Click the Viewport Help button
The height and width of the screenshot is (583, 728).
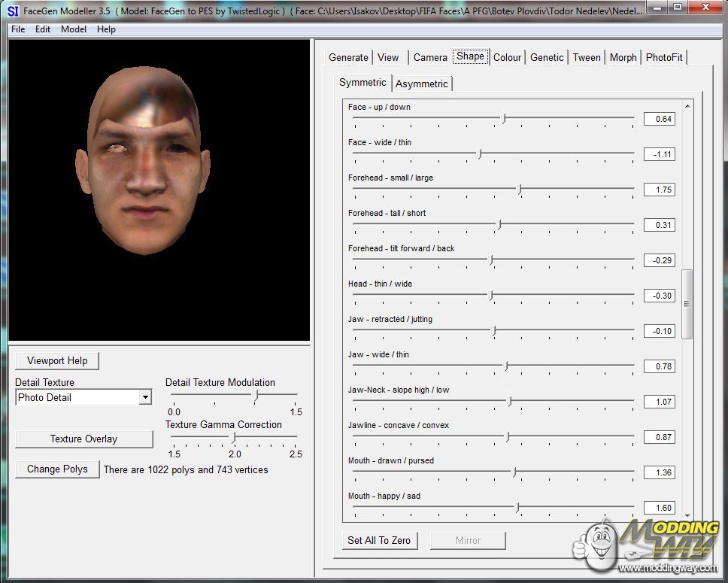point(57,361)
